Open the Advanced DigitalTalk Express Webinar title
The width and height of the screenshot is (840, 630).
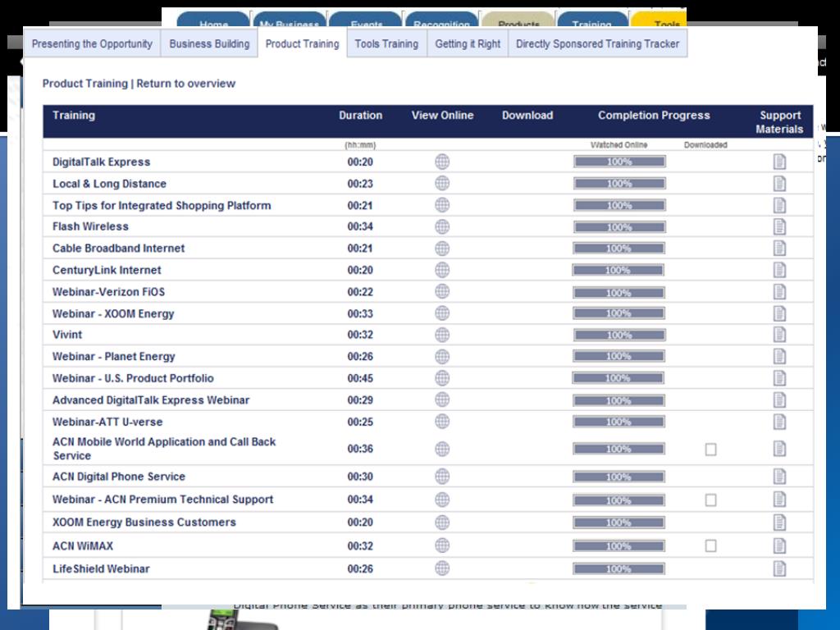(x=151, y=400)
